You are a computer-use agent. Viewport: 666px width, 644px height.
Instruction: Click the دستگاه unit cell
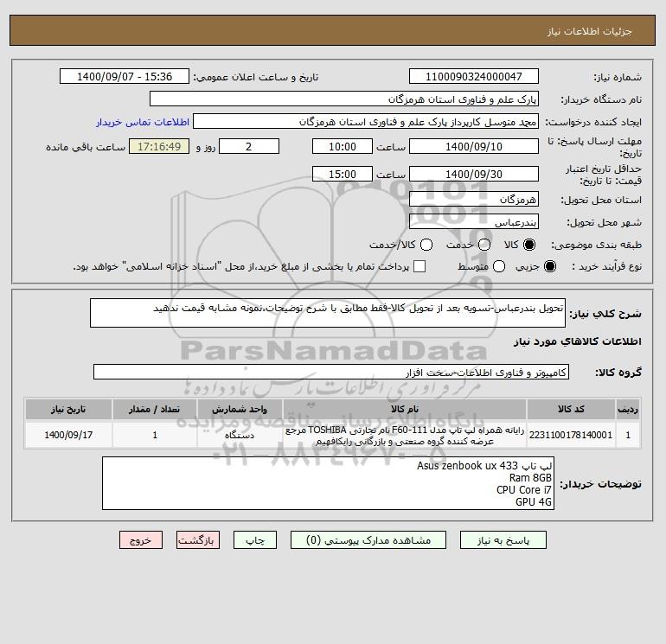click(240, 435)
